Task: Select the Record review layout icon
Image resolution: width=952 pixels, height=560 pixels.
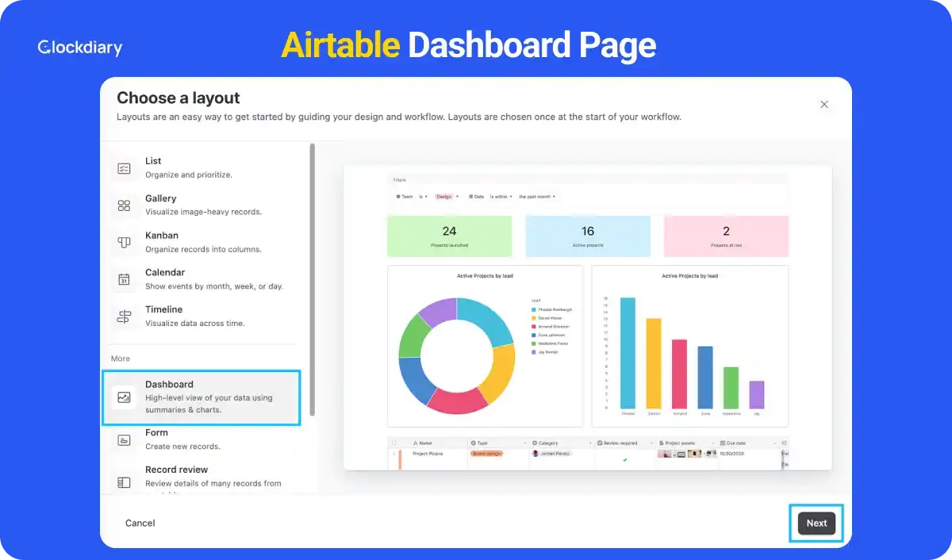Action: tap(124, 482)
